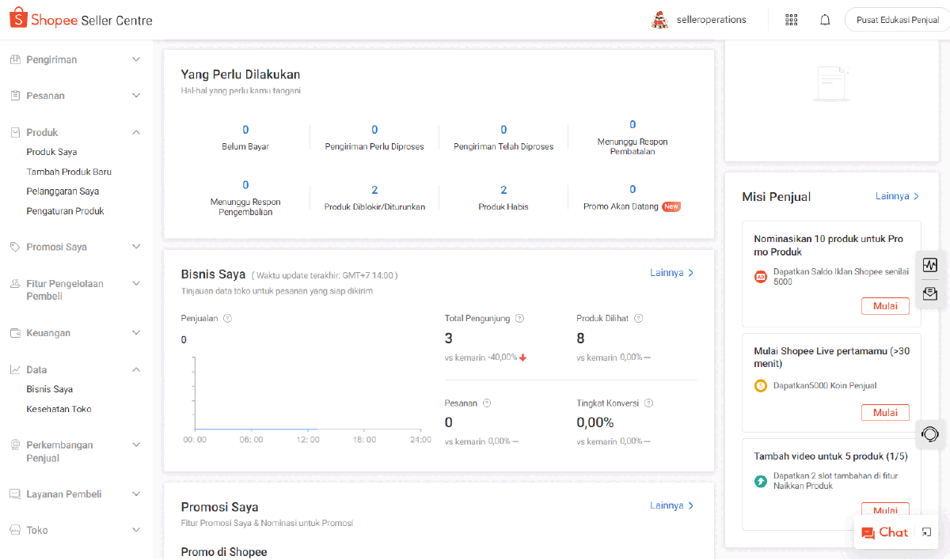The image size is (950, 560).
Task: Open Pusat Edukasi Penjual button
Action: tap(897, 20)
